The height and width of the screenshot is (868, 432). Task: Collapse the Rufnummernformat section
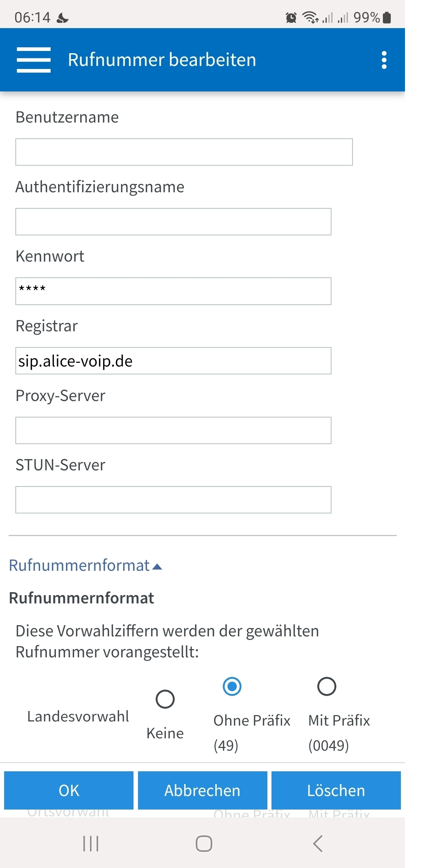point(85,566)
